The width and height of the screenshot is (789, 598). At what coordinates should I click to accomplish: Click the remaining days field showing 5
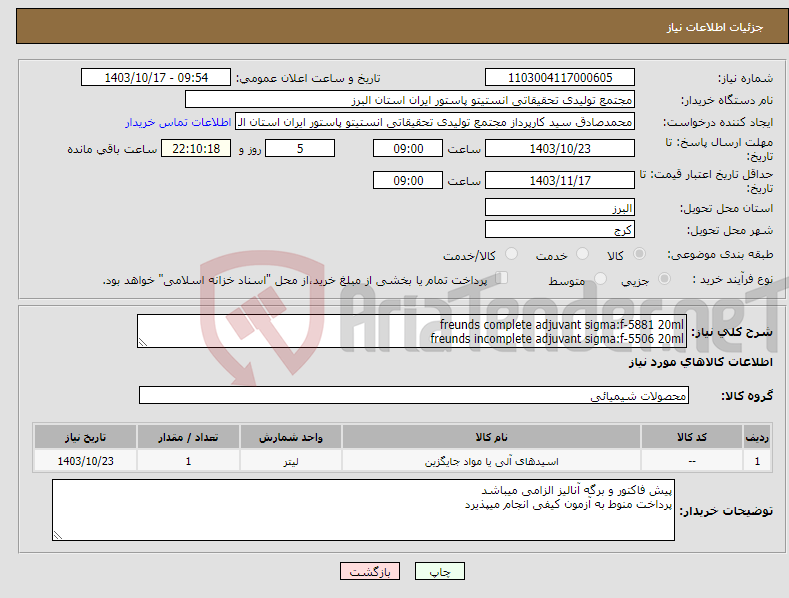300,148
